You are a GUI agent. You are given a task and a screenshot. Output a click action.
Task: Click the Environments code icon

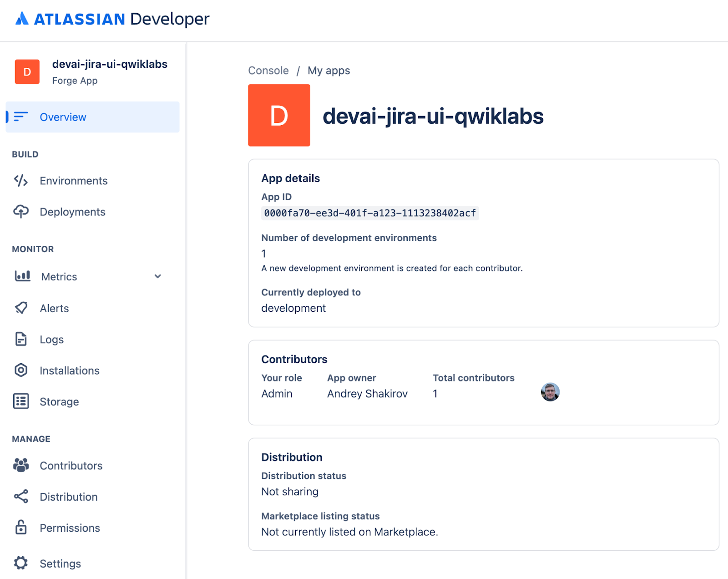21,181
